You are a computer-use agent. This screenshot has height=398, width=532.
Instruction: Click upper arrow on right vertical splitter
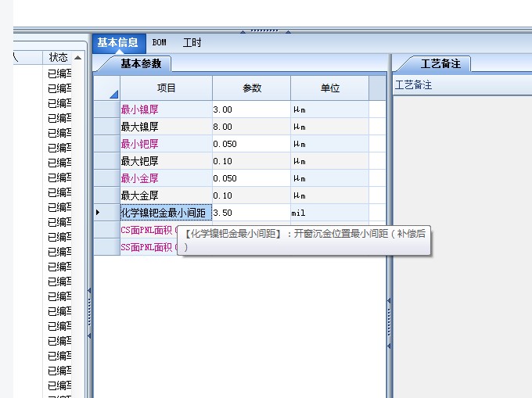coord(389,301)
